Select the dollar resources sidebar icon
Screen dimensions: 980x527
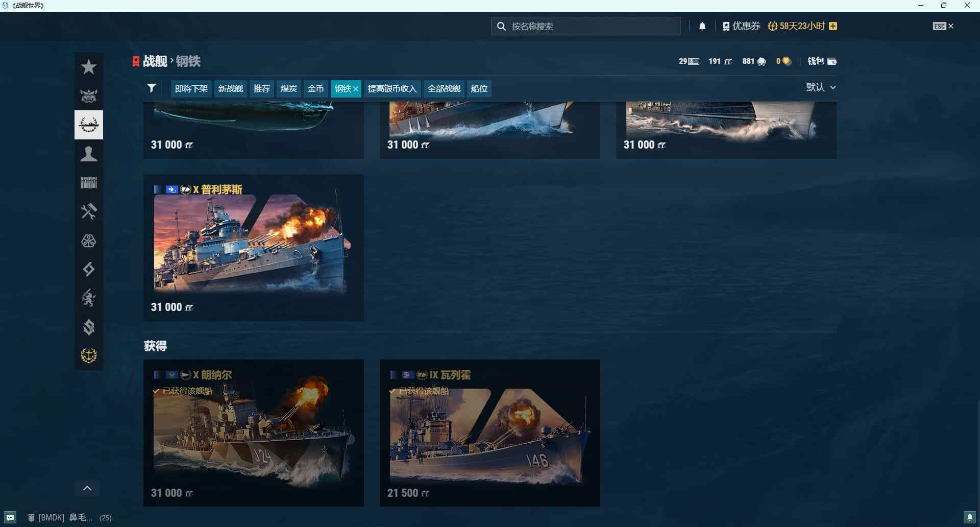tap(89, 327)
